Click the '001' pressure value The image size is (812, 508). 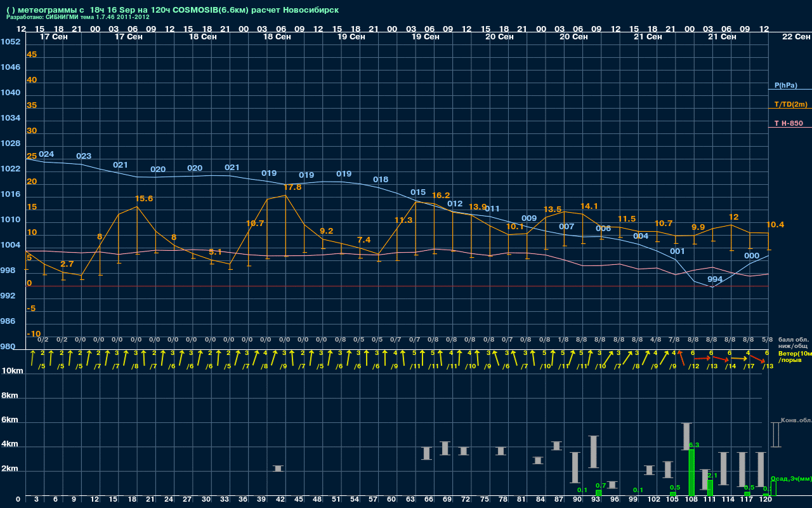(678, 251)
